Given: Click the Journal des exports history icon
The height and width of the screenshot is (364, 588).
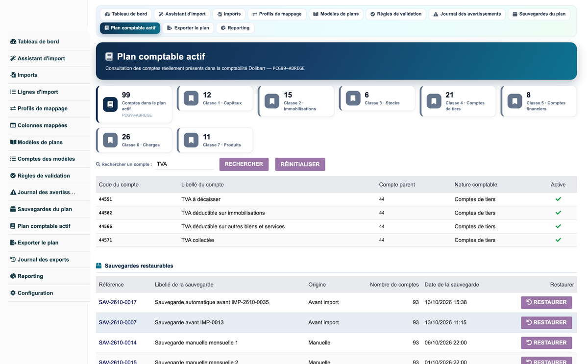Looking at the screenshot, I should tap(13, 260).
